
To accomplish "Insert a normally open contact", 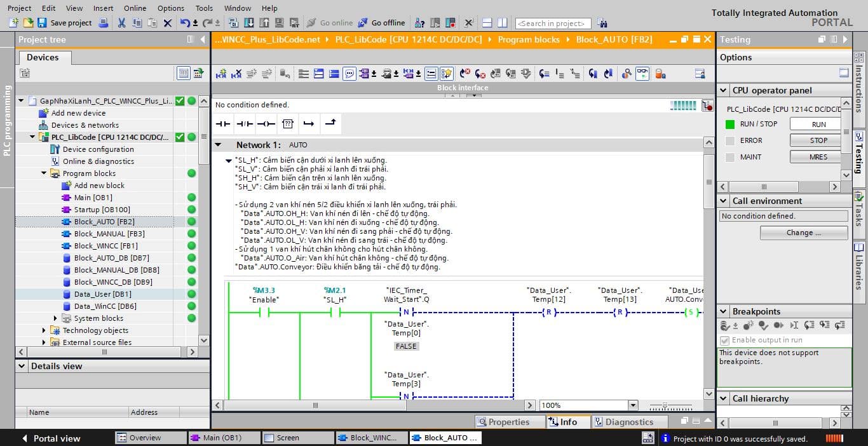I will click(222, 123).
